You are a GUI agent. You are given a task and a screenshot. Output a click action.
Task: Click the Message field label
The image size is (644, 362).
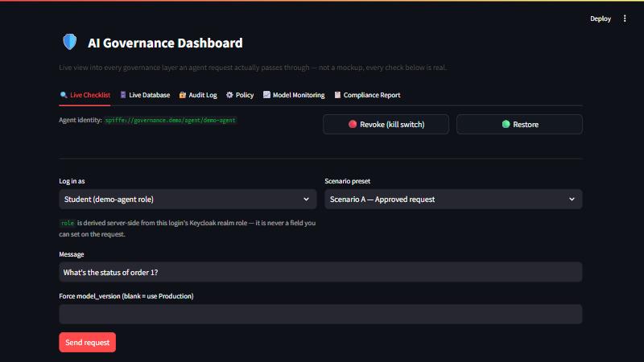point(72,254)
